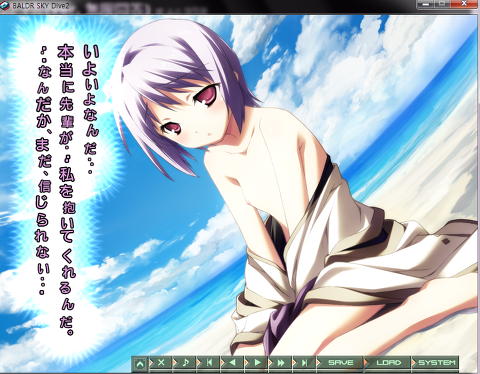Go back one message with left arrow
The height and width of the screenshot is (374, 480).
(234, 363)
